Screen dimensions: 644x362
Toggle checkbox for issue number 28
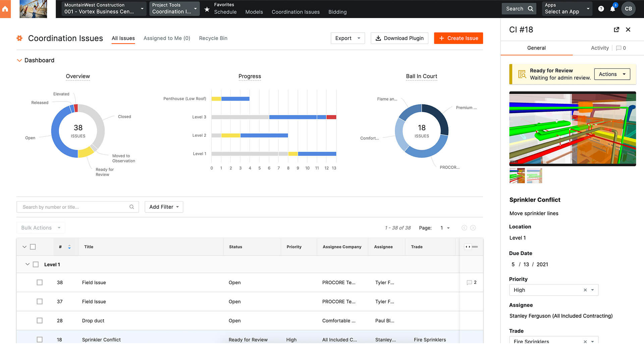[39, 320]
